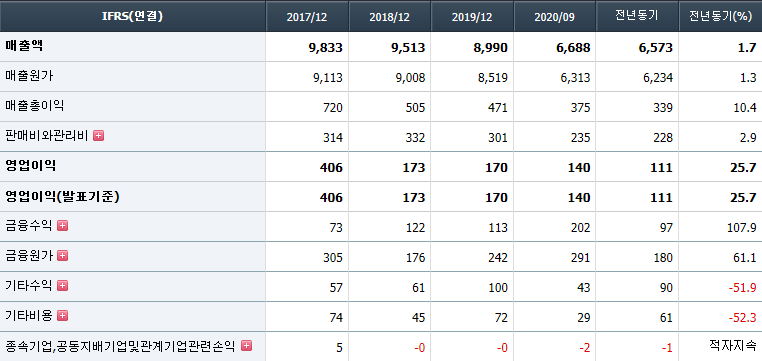Viewport: 762px width, 361px height.
Task: Click 매출원가 value 8,519
Action: (x=493, y=78)
